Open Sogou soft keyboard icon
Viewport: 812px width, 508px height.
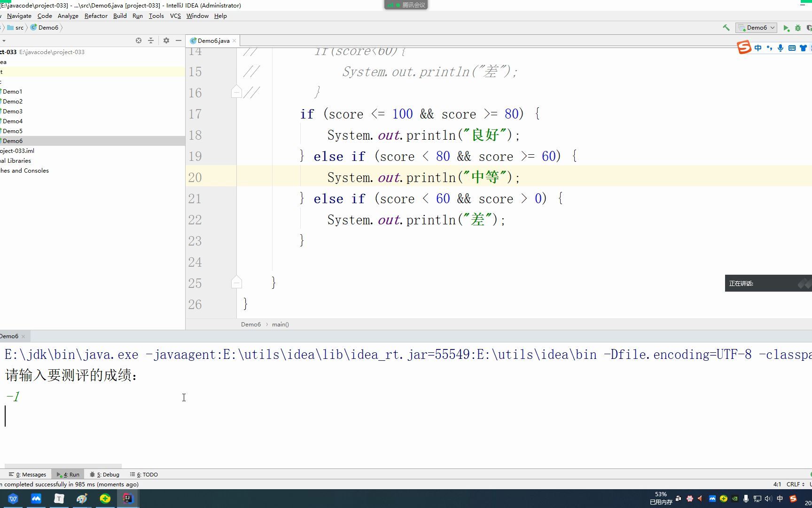click(792, 48)
